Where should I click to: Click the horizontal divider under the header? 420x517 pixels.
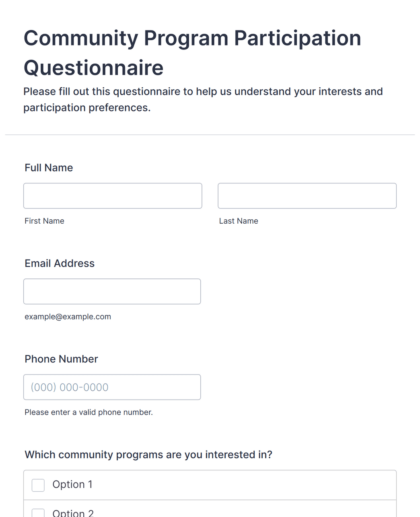210,135
